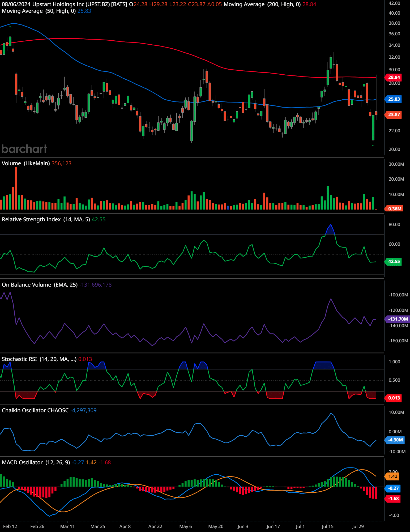The height and width of the screenshot is (532, 410).
Task: Click the Apr 22 date axis label
Action: pos(155,526)
